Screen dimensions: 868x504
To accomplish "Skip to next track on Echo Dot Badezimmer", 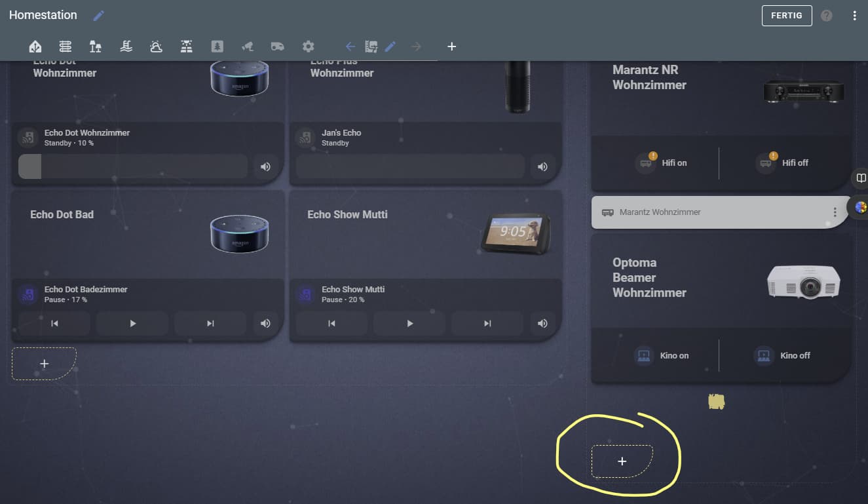I will 210,323.
